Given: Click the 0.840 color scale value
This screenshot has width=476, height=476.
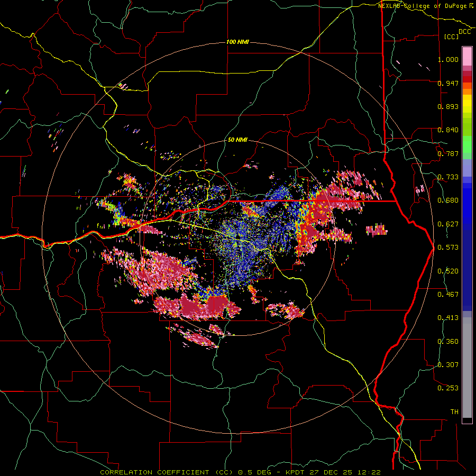Looking at the screenshot, I should (448, 130).
